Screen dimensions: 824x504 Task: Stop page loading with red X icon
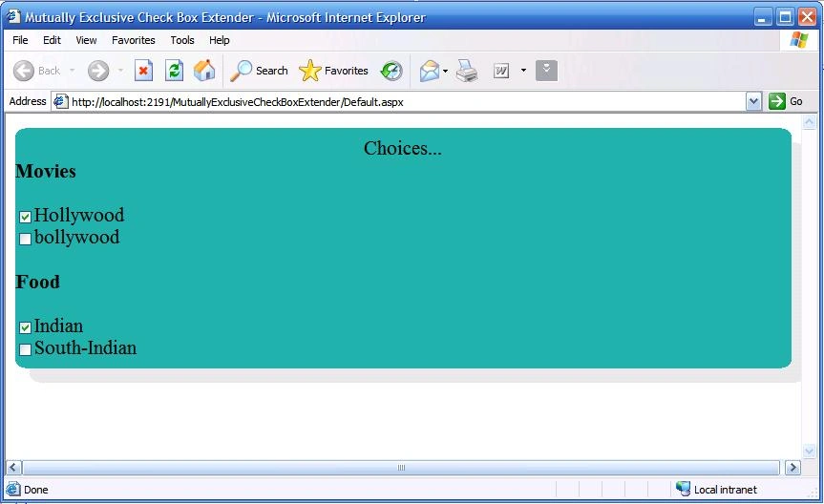click(x=143, y=71)
